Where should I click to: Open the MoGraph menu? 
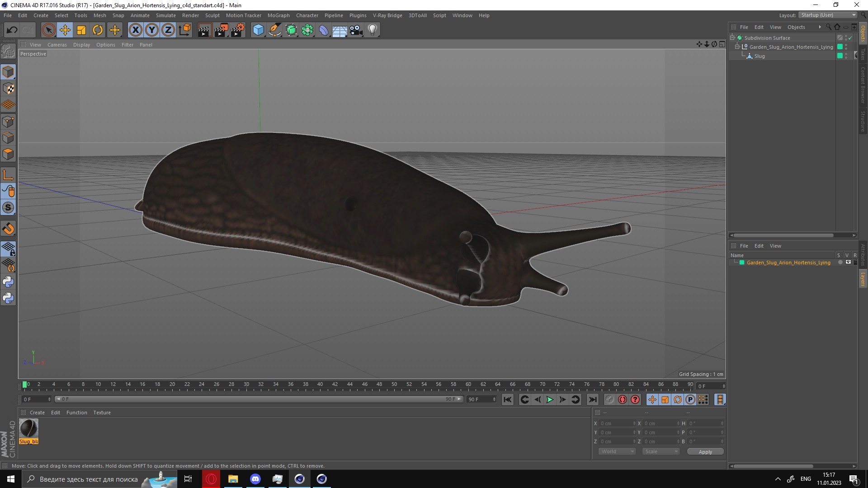278,15
